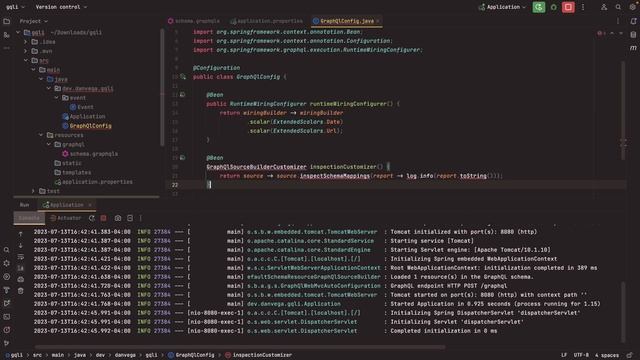Stop the running Application with the red square button

tap(568, 7)
